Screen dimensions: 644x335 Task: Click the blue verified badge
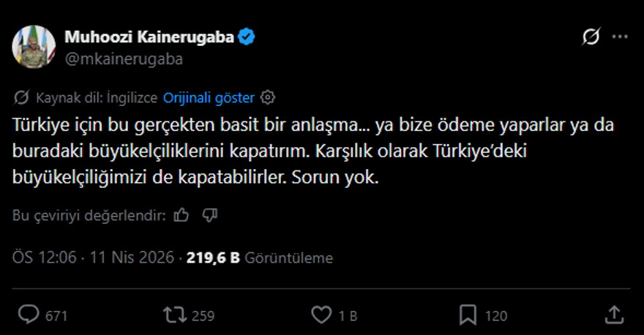point(247,38)
